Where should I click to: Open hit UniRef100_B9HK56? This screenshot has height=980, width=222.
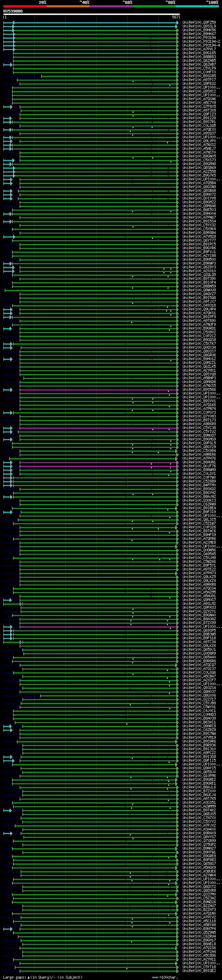[199, 30]
